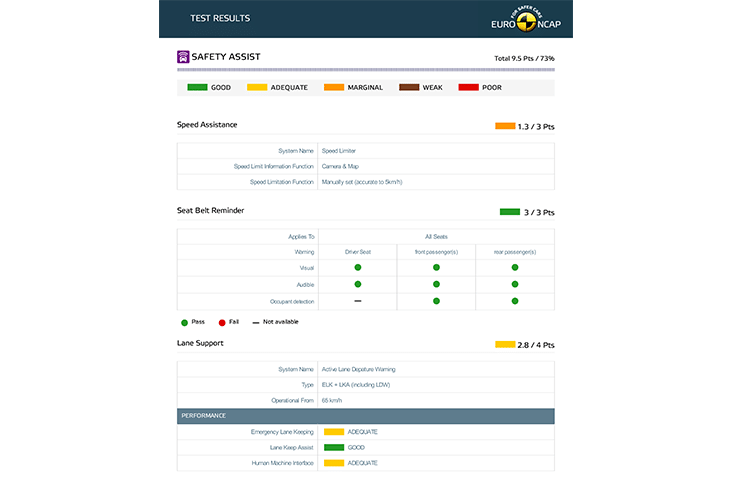Click the Emergency Lane Keeping ADEQUATE rating
The height and width of the screenshot is (485, 735).
tap(350, 431)
